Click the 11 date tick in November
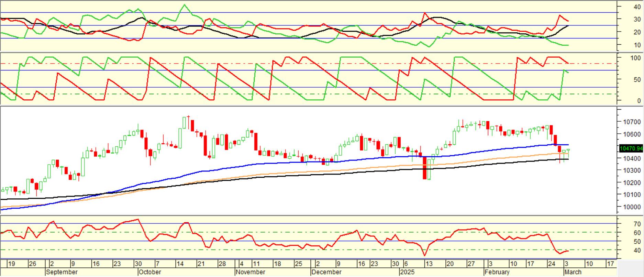644x277 pixels. (256, 264)
